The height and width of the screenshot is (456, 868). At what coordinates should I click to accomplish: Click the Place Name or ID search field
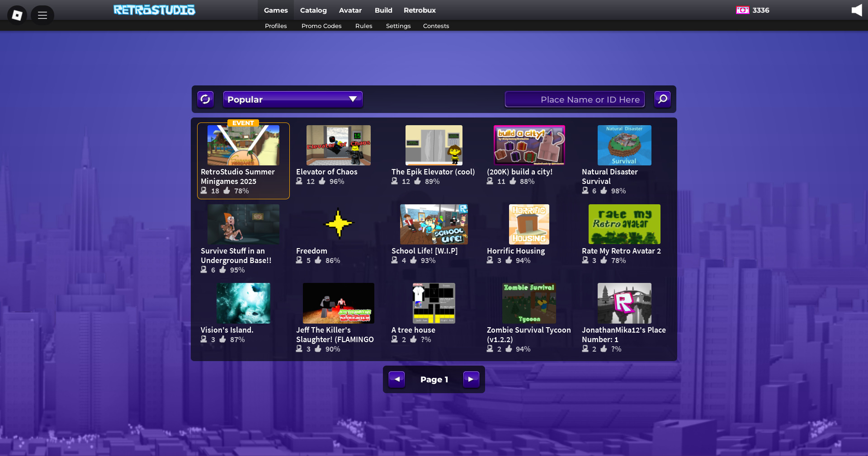(x=575, y=99)
